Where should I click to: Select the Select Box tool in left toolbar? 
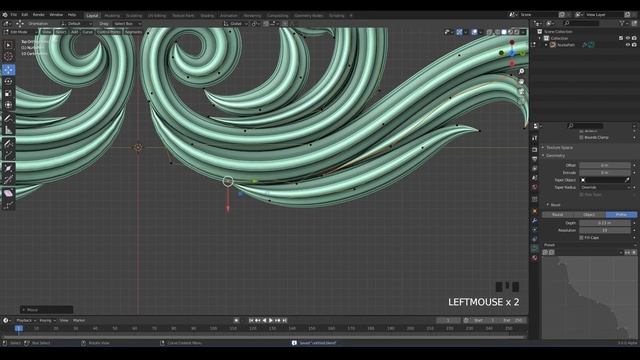8,45
